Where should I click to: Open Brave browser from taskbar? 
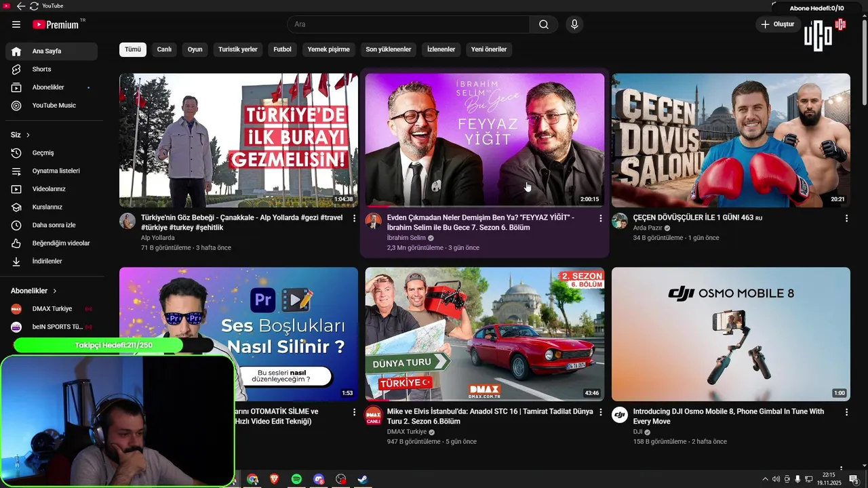(274, 479)
